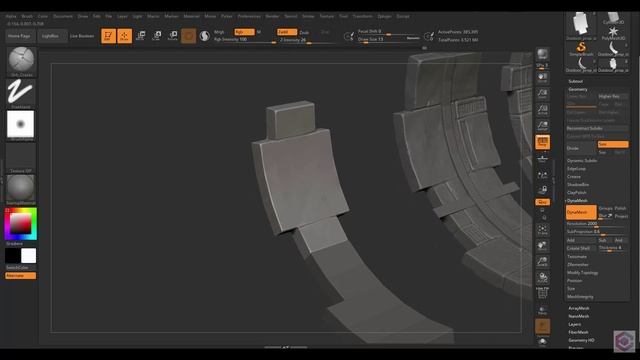The image size is (640, 360).
Task: Click the BPR render icon
Action: 542,54
